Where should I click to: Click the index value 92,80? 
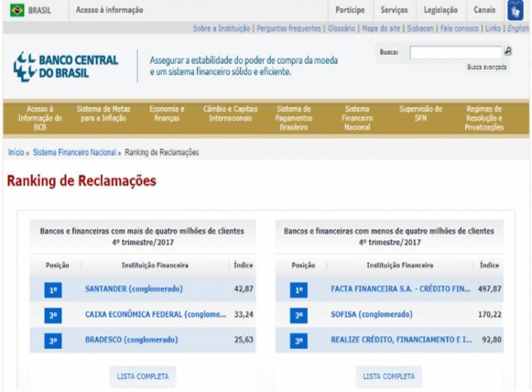tap(492, 340)
